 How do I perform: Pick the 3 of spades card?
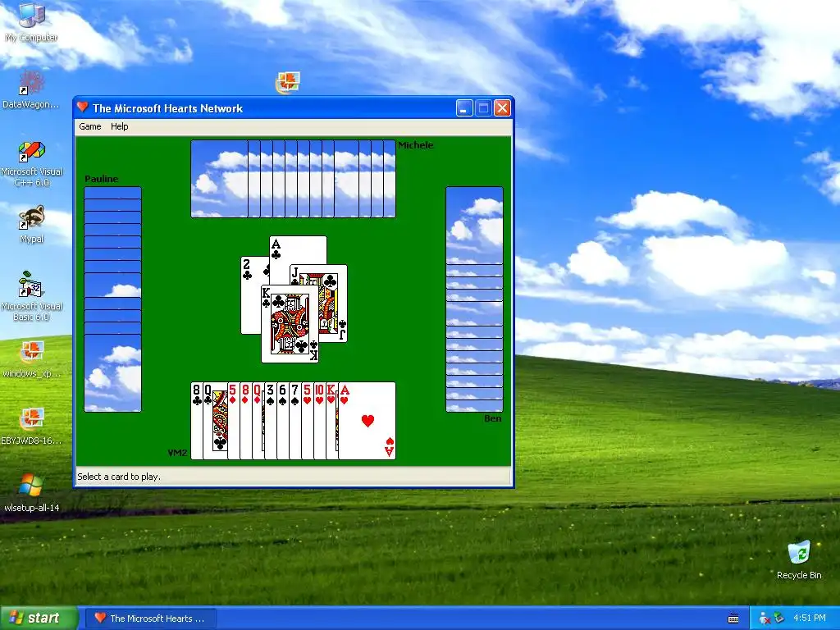271,421
